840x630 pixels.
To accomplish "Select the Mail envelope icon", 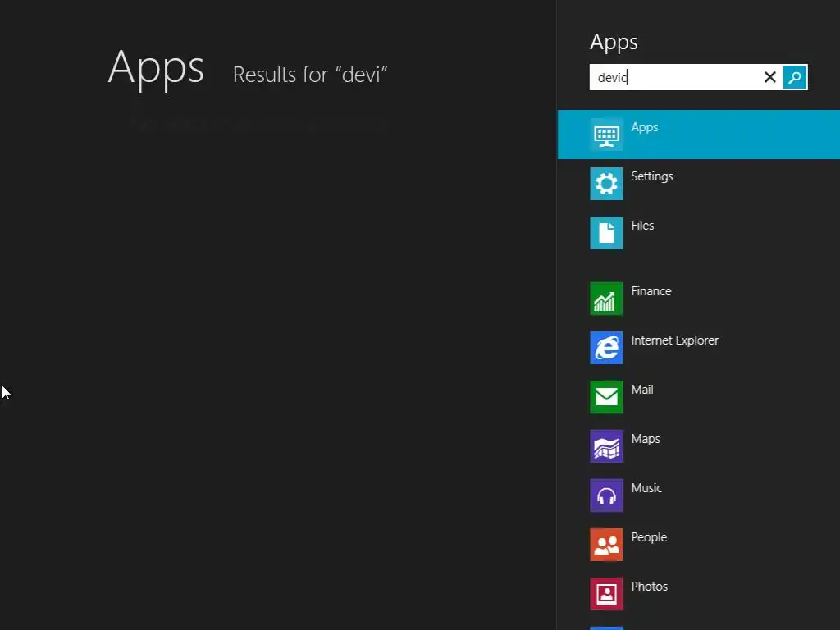I will tap(606, 397).
